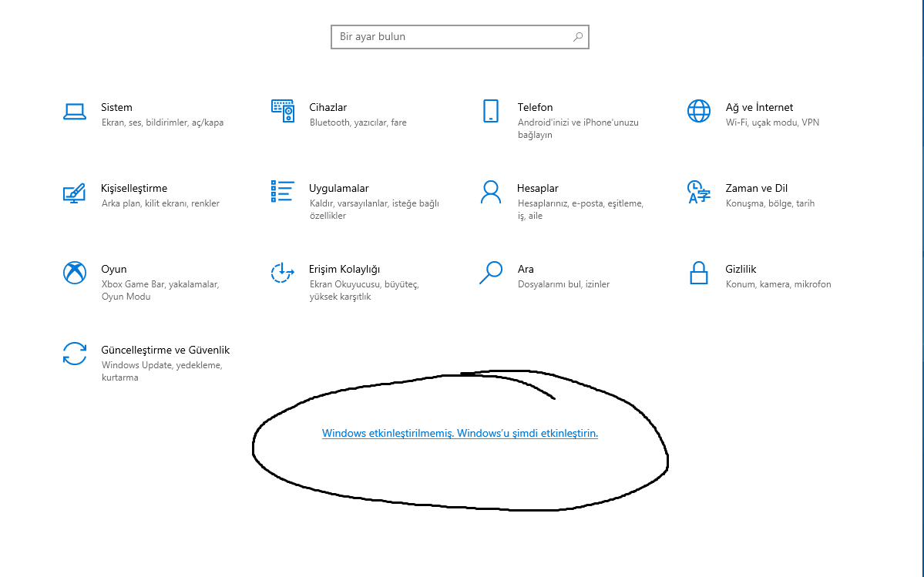
Task: Open Güncelleştirme ve Güvenlik title
Action: coord(165,350)
